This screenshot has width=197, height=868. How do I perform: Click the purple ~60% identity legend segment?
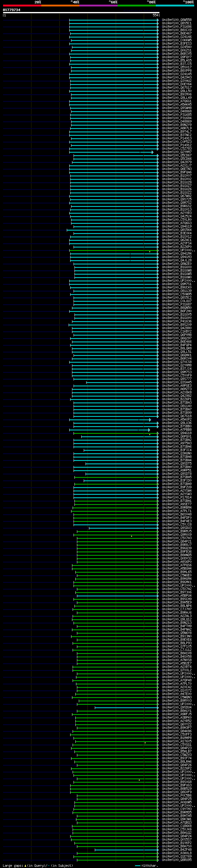98,6
